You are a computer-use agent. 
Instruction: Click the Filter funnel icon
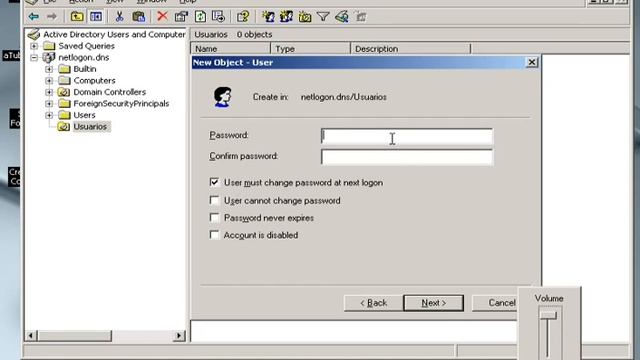click(323, 17)
